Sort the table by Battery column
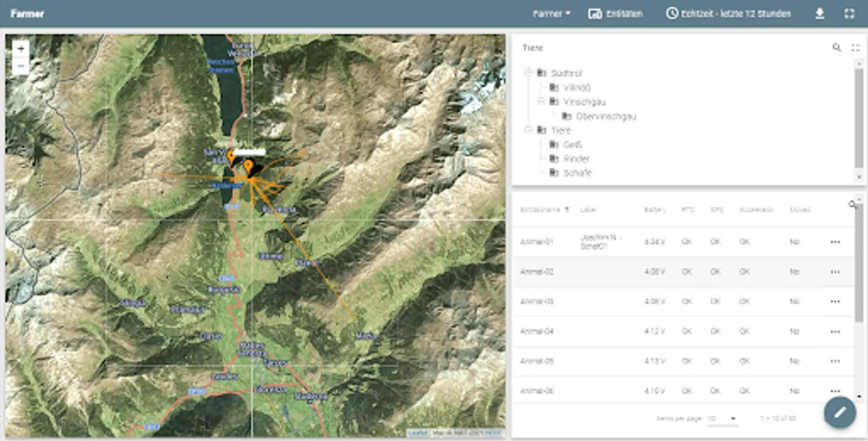Image resolution: width=868 pixels, height=441 pixels. (x=655, y=210)
